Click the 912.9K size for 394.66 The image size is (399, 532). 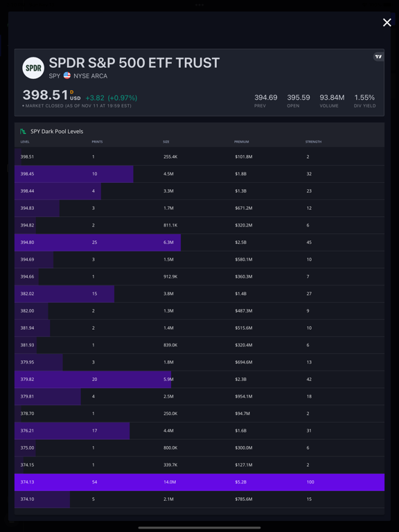point(170,276)
